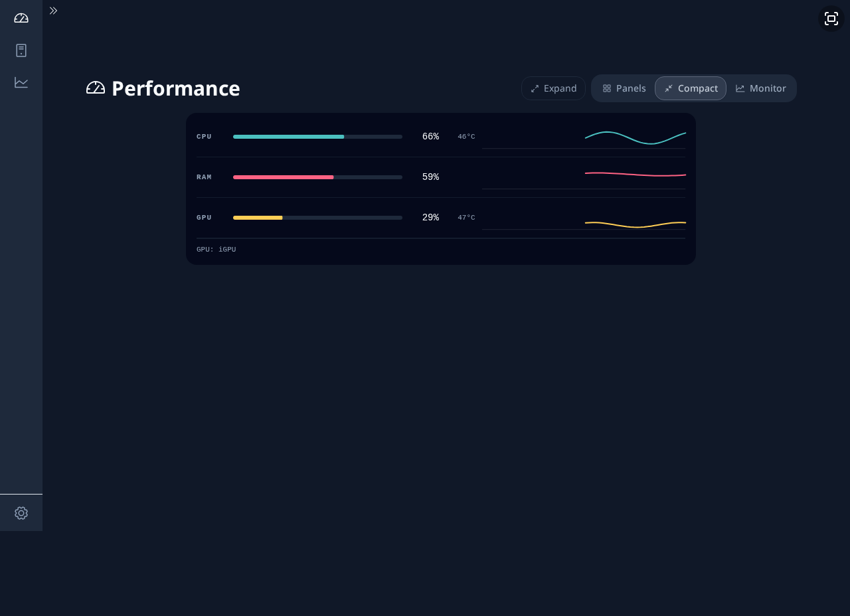
Task: Click the gauge icon beside Performance title
Action: [x=96, y=88]
